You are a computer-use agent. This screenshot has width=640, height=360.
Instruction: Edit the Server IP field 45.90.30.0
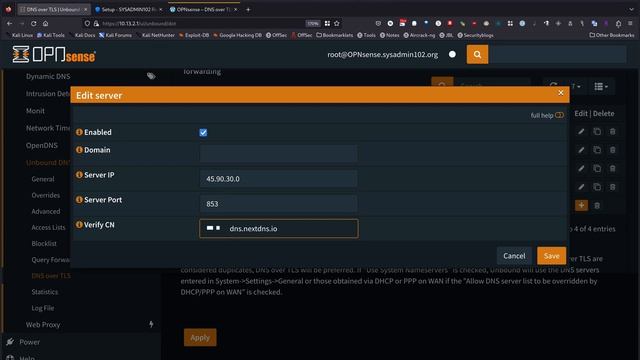point(278,179)
